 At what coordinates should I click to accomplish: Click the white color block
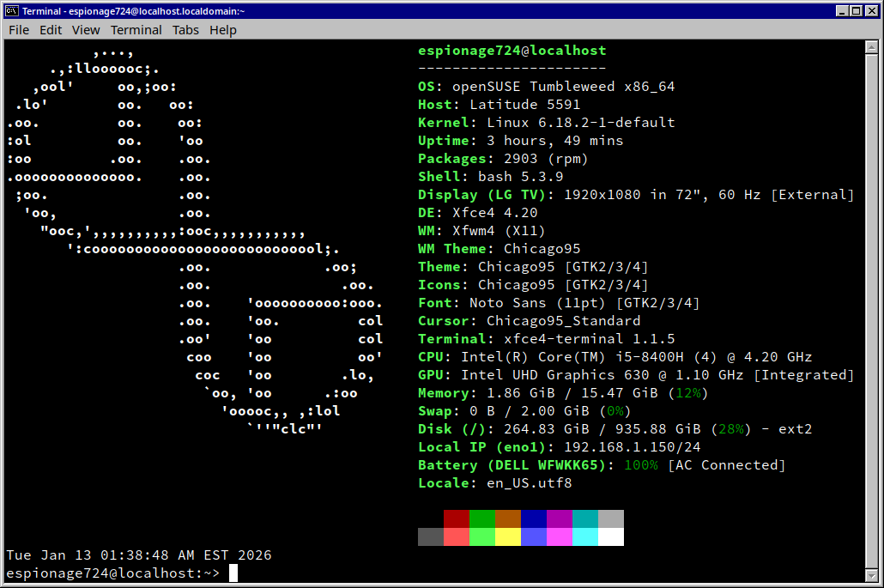click(611, 537)
